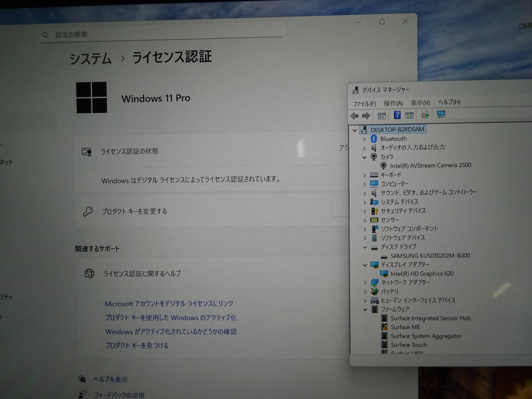
Task: Expand the ネットワーク アダプター node
Action: [365, 282]
